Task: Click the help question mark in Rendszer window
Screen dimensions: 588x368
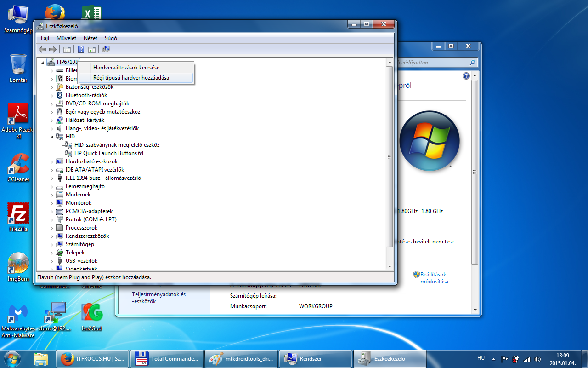Action: 466,76
